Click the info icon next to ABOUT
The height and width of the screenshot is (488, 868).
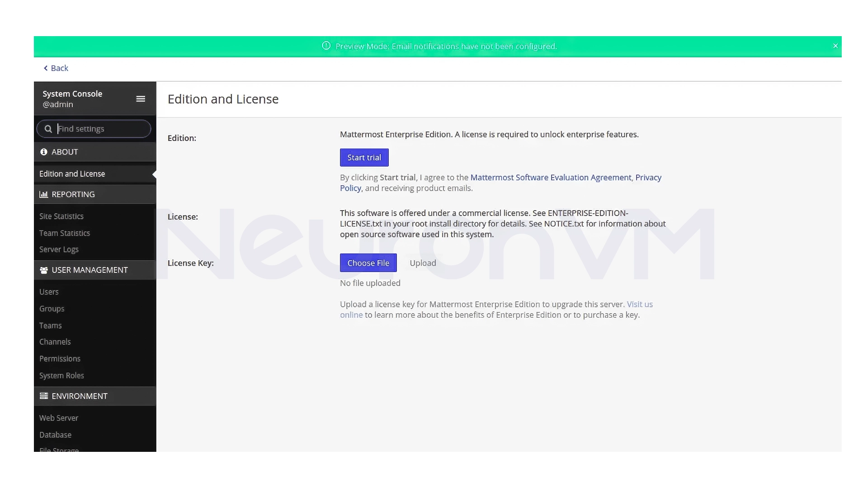(x=43, y=152)
